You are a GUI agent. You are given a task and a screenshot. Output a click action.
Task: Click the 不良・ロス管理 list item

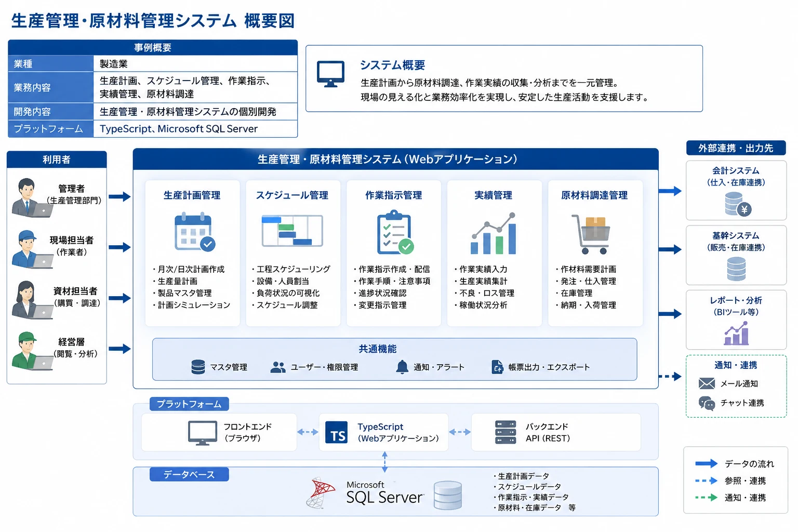coord(484,293)
